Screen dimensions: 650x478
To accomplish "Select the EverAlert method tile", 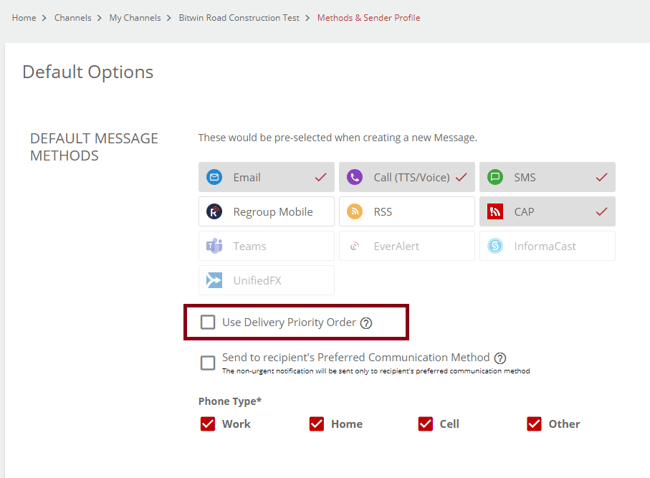I will point(407,246).
